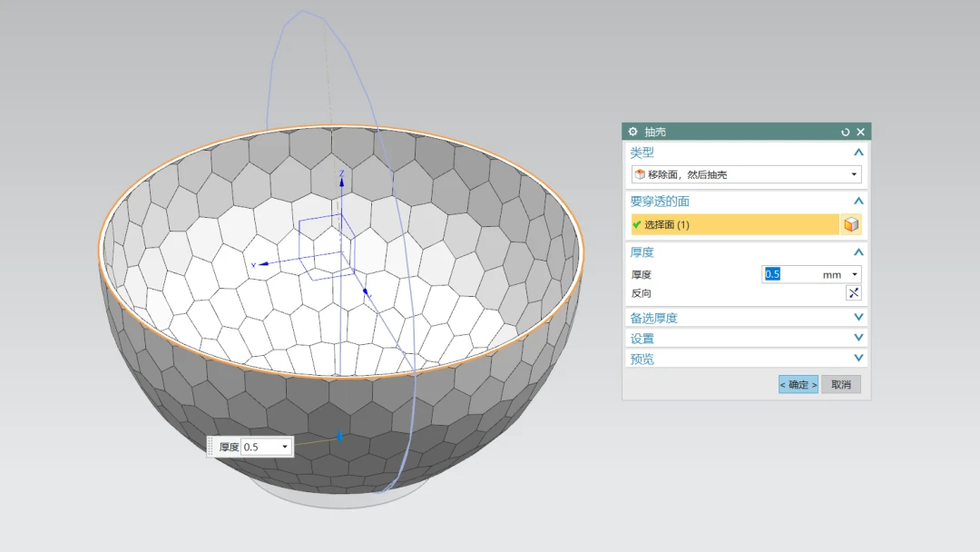Collapse the 厚度 section header
Image resolution: width=980 pixels, height=552 pixels.
[x=858, y=252]
